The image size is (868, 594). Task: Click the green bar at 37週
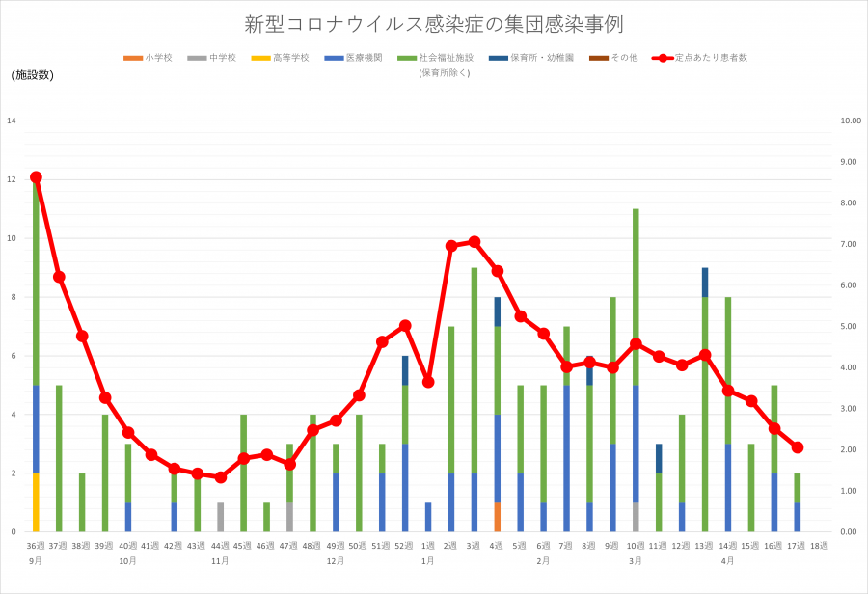point(59,458)
